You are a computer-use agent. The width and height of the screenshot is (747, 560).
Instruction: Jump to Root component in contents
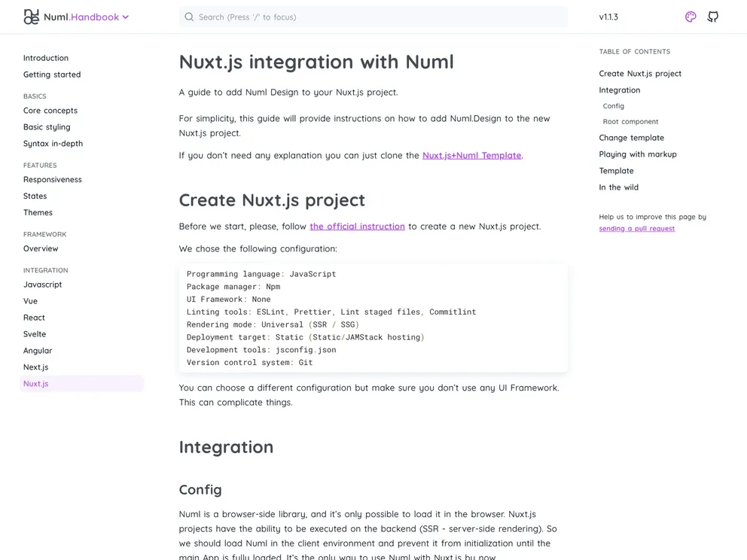coord(630,122)
